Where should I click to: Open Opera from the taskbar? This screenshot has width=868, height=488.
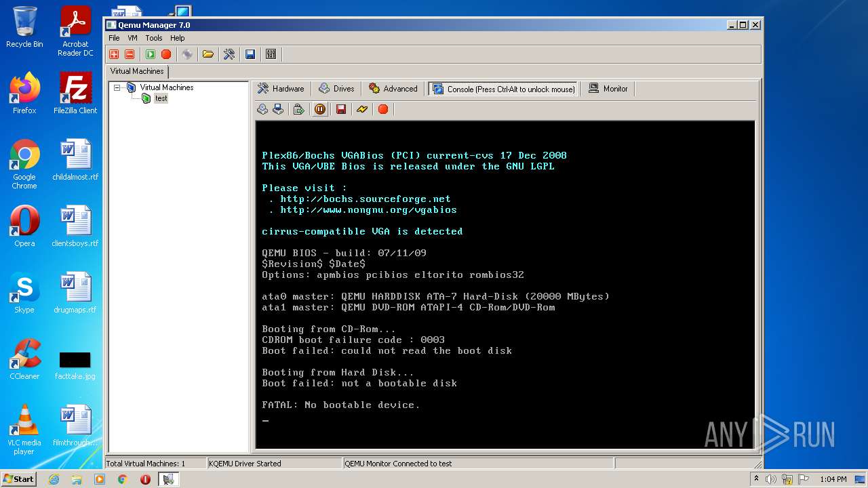[x=145, y=479]
